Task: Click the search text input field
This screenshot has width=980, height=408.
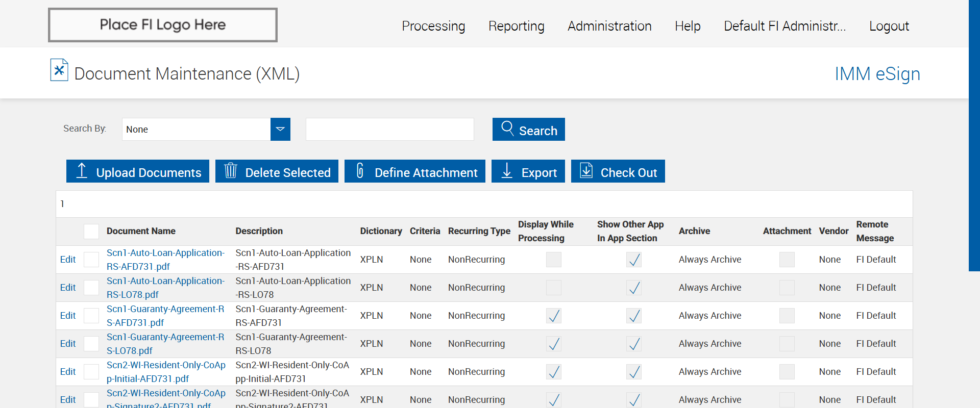Action: tap(389, 130)
